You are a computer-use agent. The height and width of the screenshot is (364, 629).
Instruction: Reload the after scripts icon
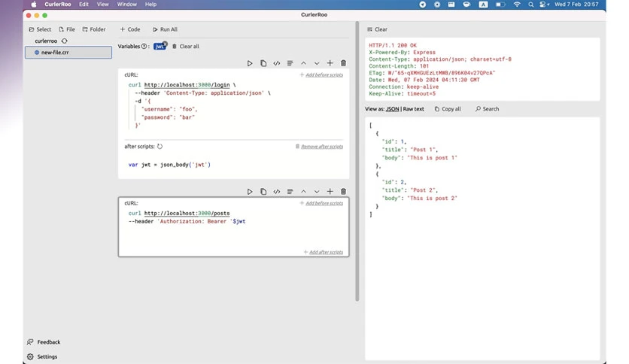tap(160, 147)
